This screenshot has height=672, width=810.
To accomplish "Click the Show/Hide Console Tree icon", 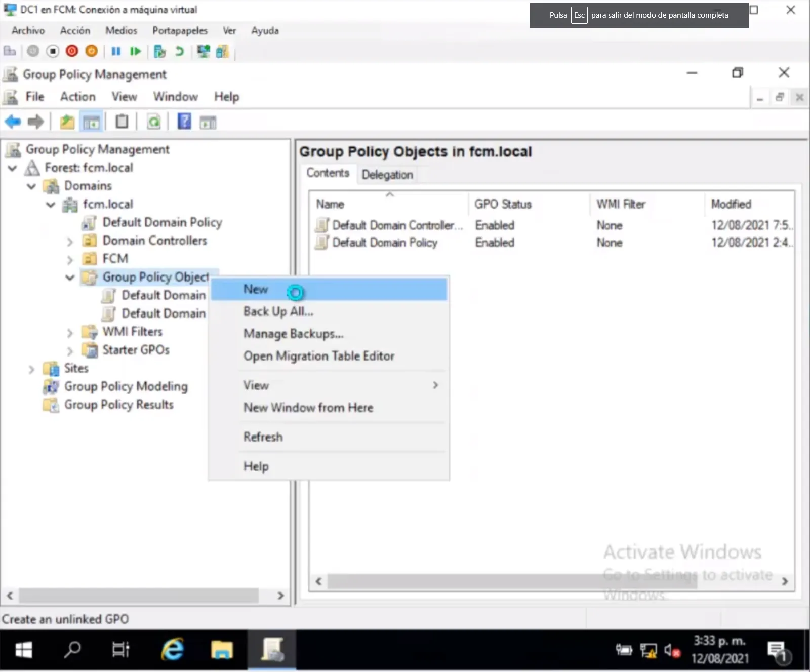I will point(92,122).
